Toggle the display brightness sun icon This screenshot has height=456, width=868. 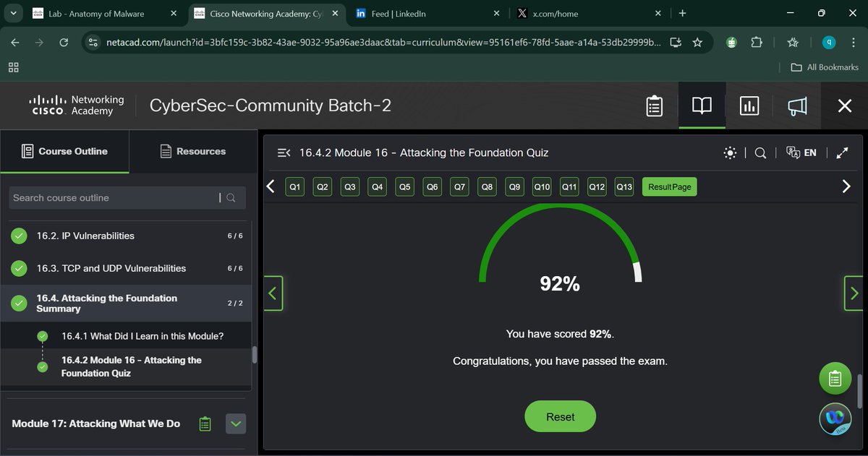point(730,152)
